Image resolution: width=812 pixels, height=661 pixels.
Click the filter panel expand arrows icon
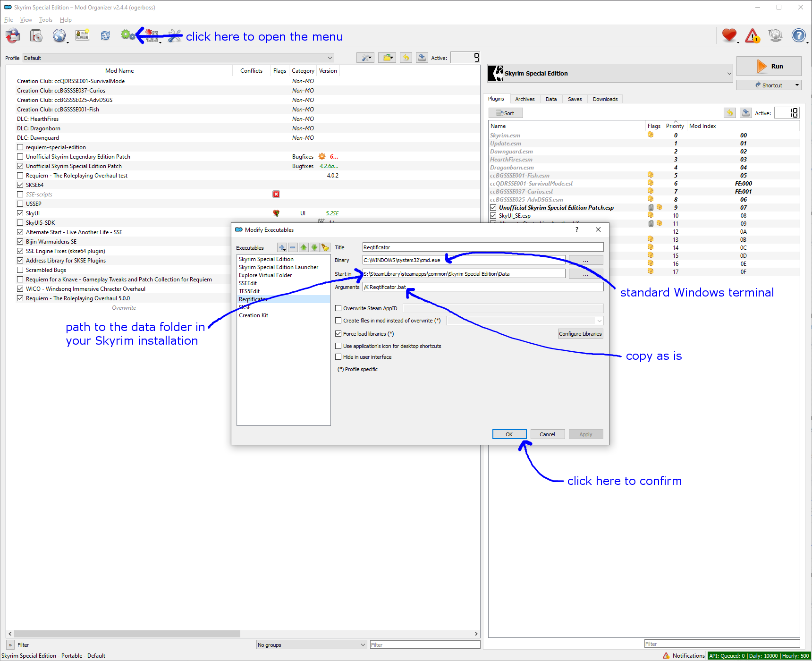(x=10, y=645)
